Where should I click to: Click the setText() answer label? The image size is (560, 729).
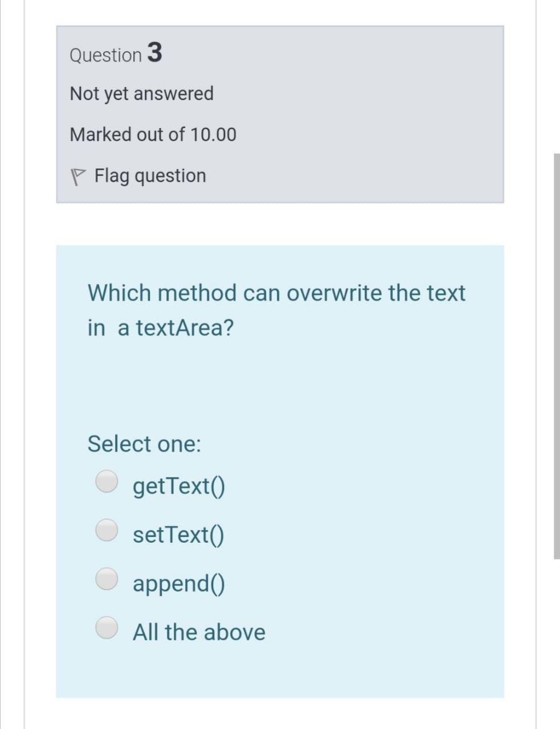pyautogui.click(x=178, y=534)
